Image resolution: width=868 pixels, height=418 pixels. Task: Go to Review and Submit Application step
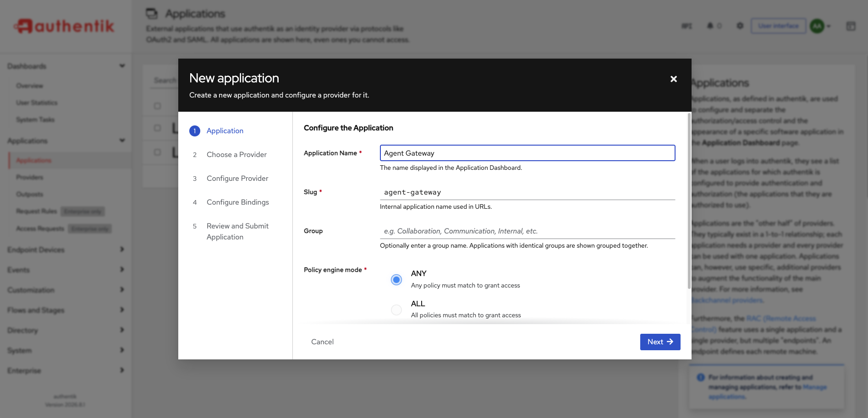coord(237,232)
